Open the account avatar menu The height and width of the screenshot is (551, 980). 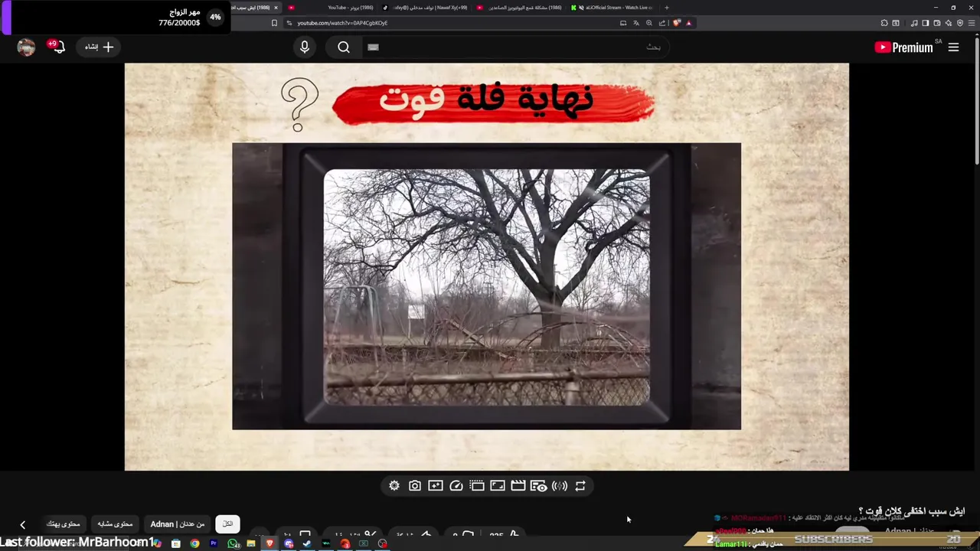coord(26,47)
